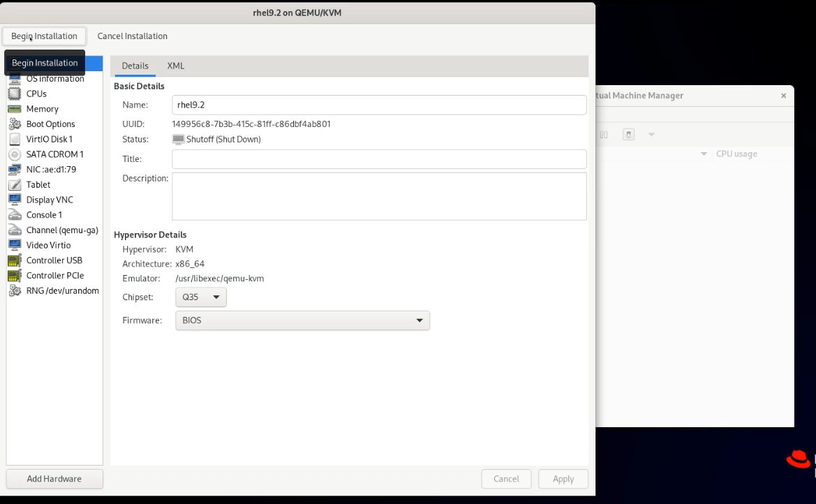Select the Video Virtio monitor icon
The width and height of the screenshot is (816, 504).
pos(15,245)
